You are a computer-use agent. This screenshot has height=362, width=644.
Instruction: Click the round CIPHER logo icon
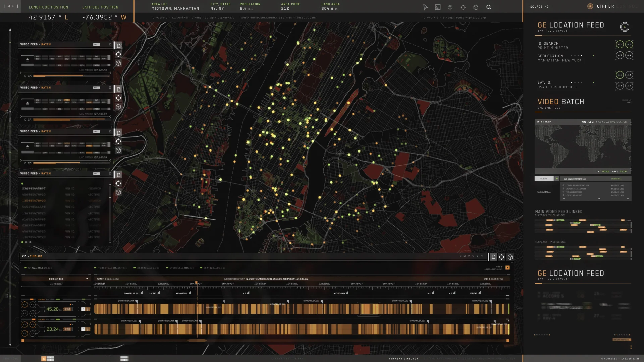click(590, 6)
